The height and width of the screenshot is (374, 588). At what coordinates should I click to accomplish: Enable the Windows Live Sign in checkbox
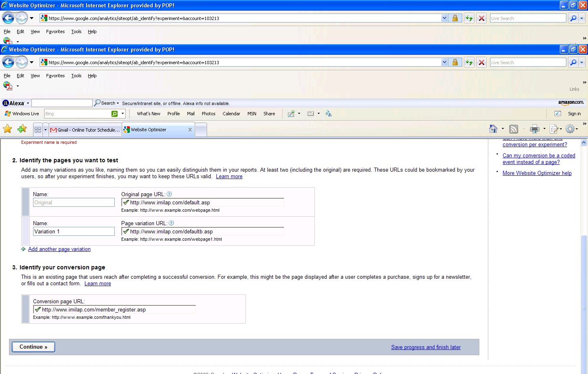pos(557,114)
